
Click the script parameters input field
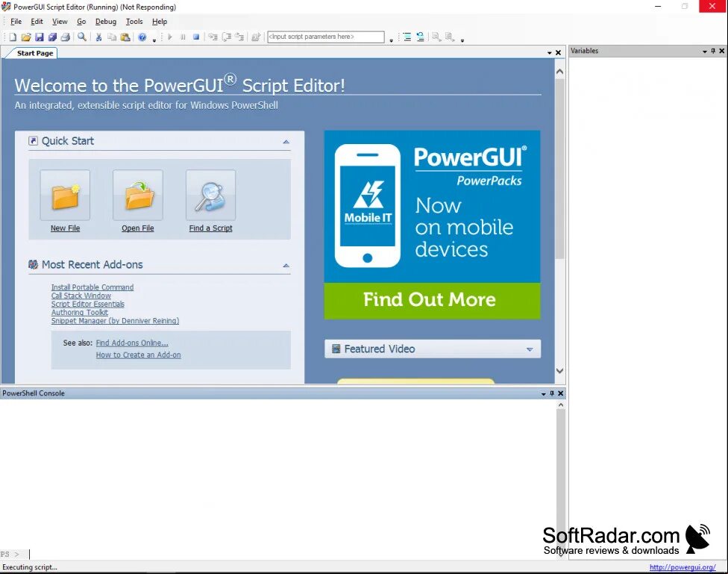click(326, 37)
